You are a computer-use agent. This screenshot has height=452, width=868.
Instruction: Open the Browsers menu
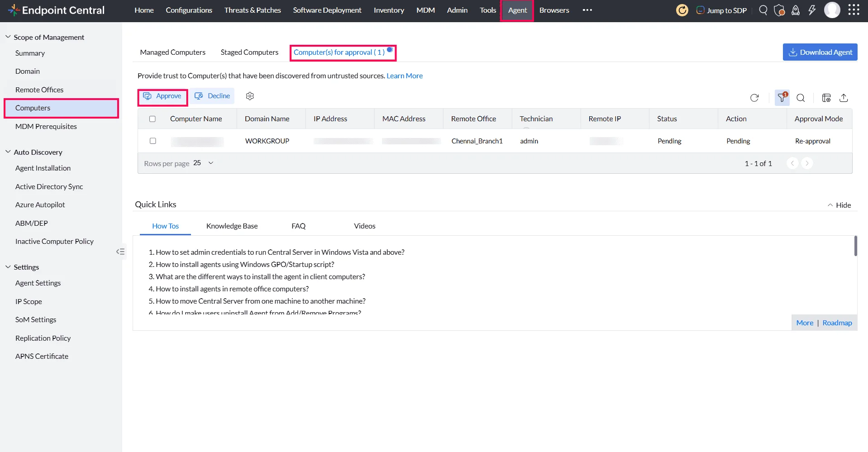tap(554, 10)
